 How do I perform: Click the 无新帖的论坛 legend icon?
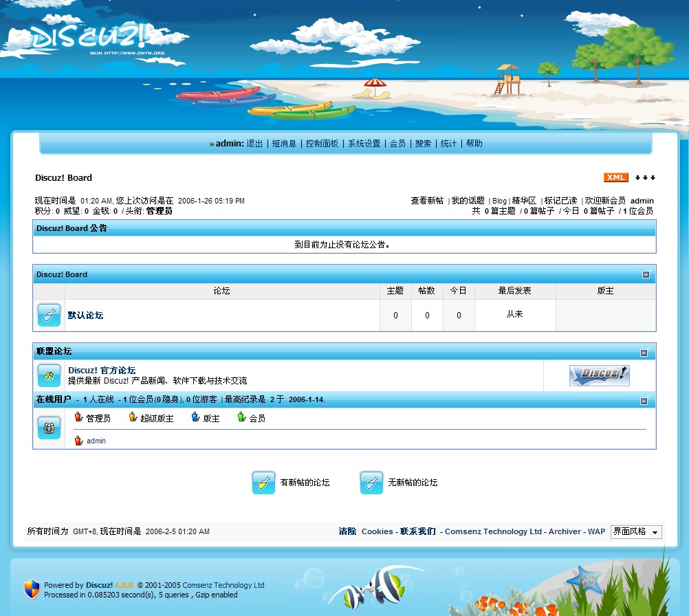371,483
